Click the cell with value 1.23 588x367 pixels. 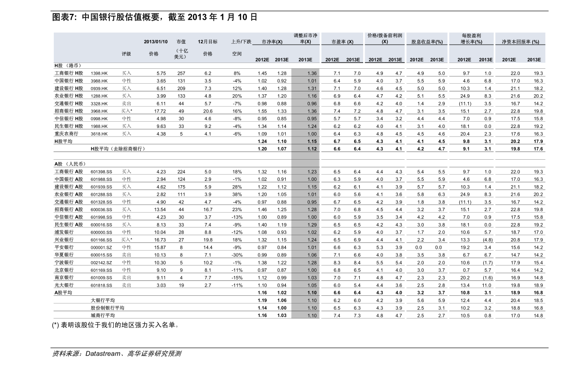tap(306, 172)
